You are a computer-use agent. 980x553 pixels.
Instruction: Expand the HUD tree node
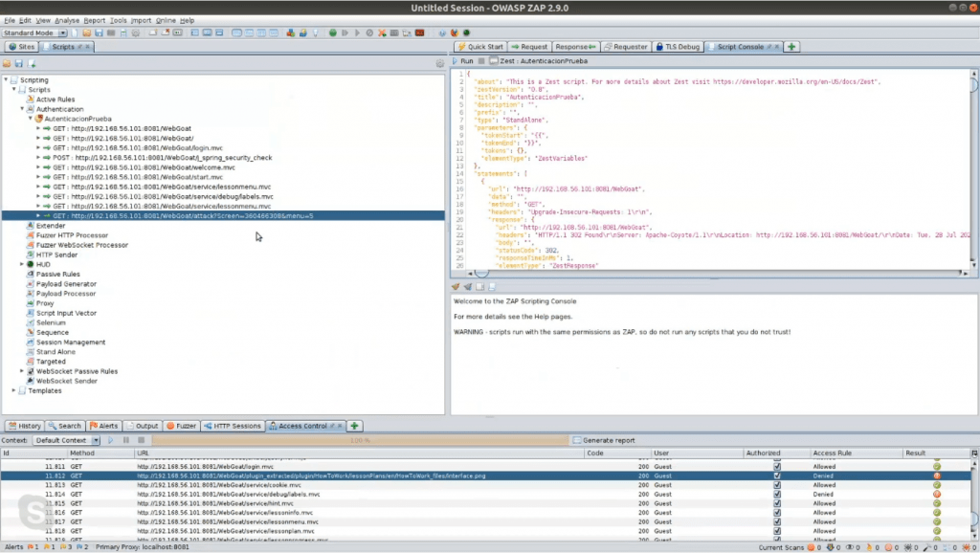pos(23,264)
